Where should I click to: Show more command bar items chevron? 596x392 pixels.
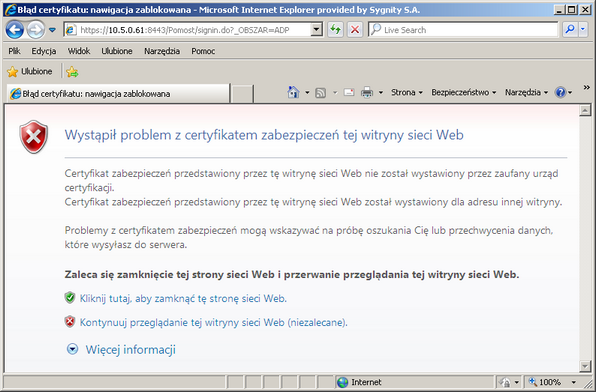tap(586, 88)
